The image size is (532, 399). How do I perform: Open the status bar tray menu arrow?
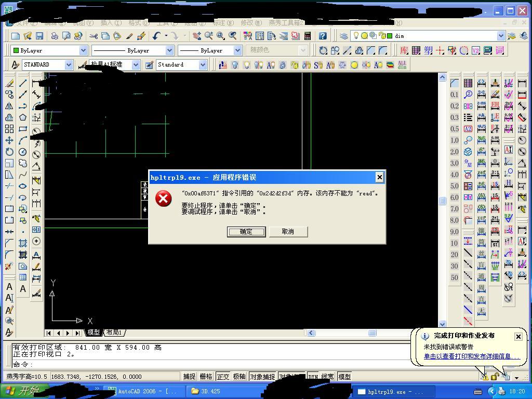(516, 377)
